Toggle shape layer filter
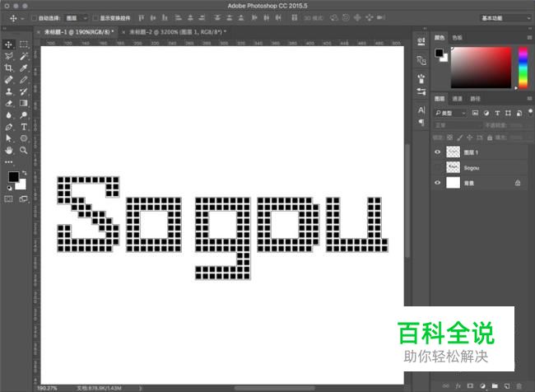 coord(508,113)
